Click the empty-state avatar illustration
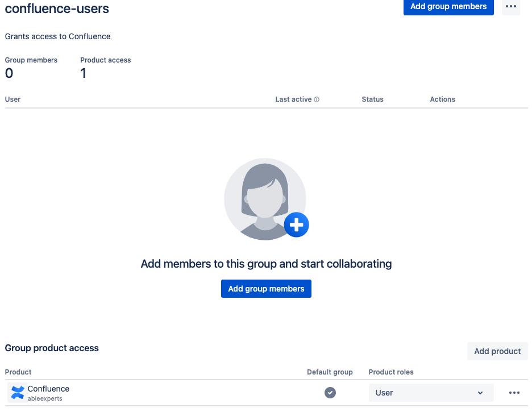 (x=265, y=199)
